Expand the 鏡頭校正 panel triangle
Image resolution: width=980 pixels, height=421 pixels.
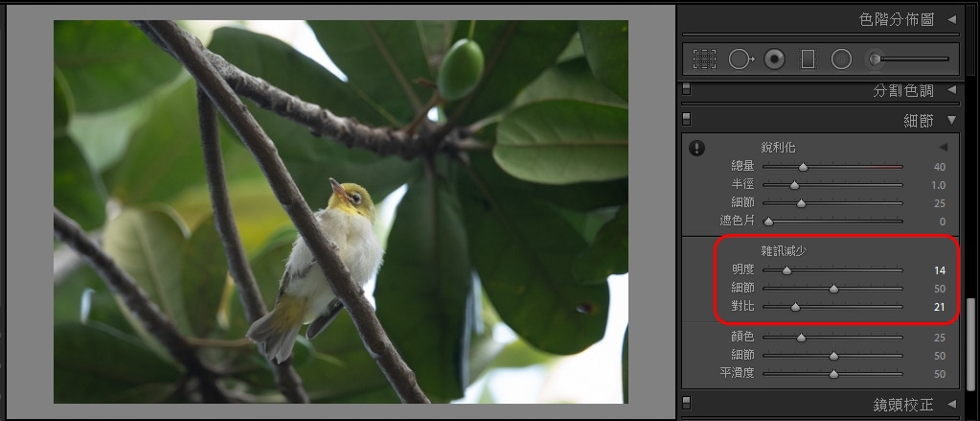coord(951,404)
